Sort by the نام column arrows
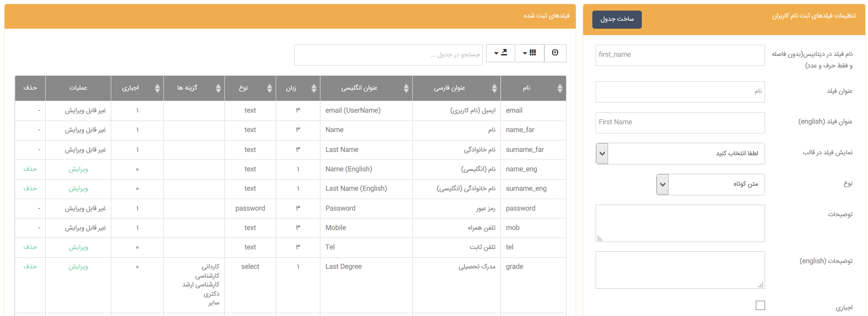The height and width of the screenshot is (316, 868). [560, 88]
